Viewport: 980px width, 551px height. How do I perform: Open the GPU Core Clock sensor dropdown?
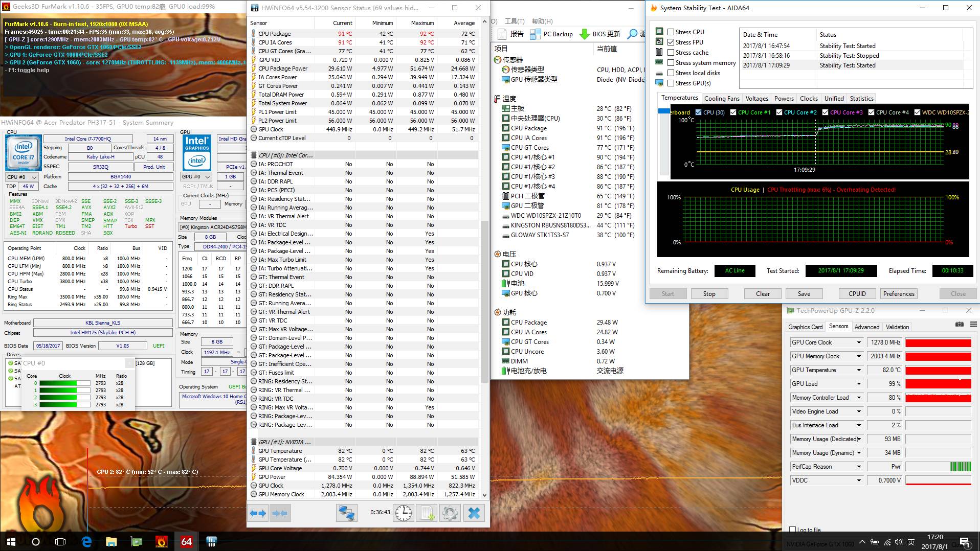click(859, 342)
